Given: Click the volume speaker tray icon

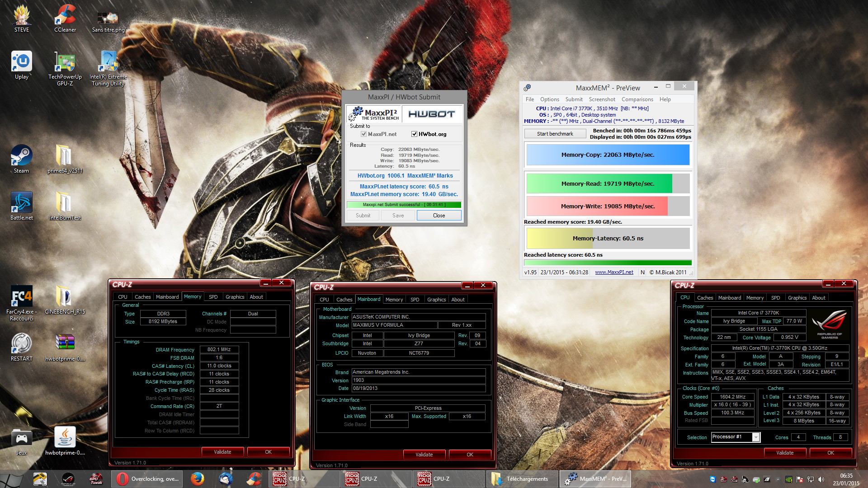Looking at the screenshot, I should pos(821,479).
